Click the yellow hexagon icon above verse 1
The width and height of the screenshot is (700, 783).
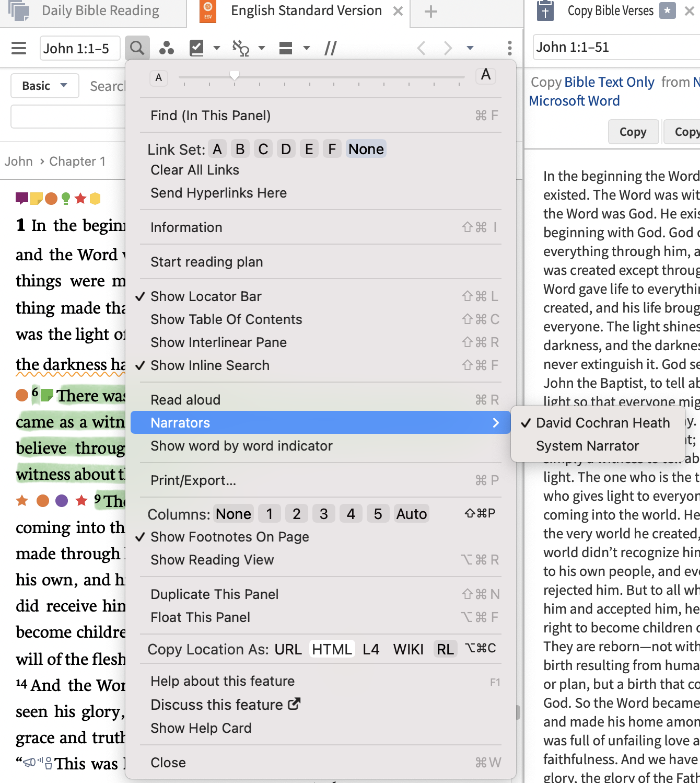pos(95,198)
